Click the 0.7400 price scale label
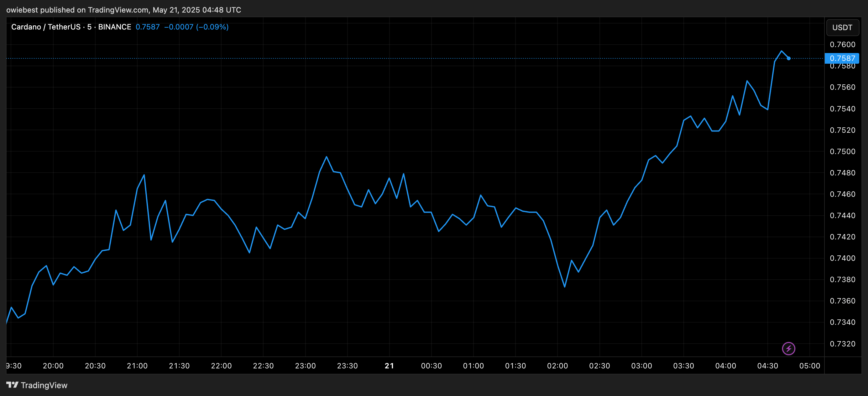Viewport: 868px width, 396px height. [842, 258]
